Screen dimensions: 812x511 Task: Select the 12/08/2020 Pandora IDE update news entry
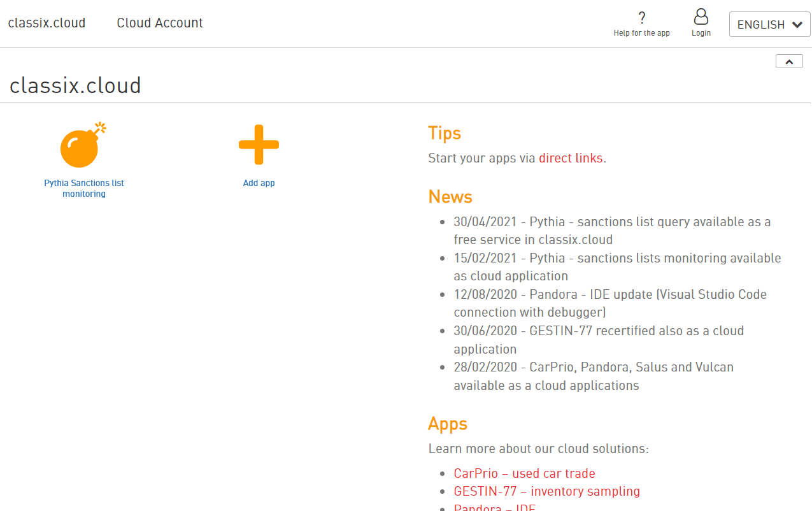pos(609,303)
